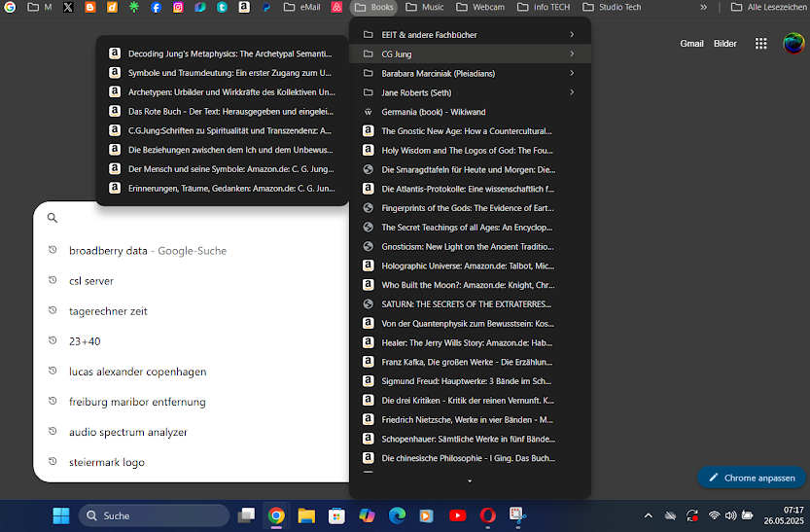This screenshot has width=810, height=532.
Task: Open the Blogger bookmark icon
Action: [90, 7]
